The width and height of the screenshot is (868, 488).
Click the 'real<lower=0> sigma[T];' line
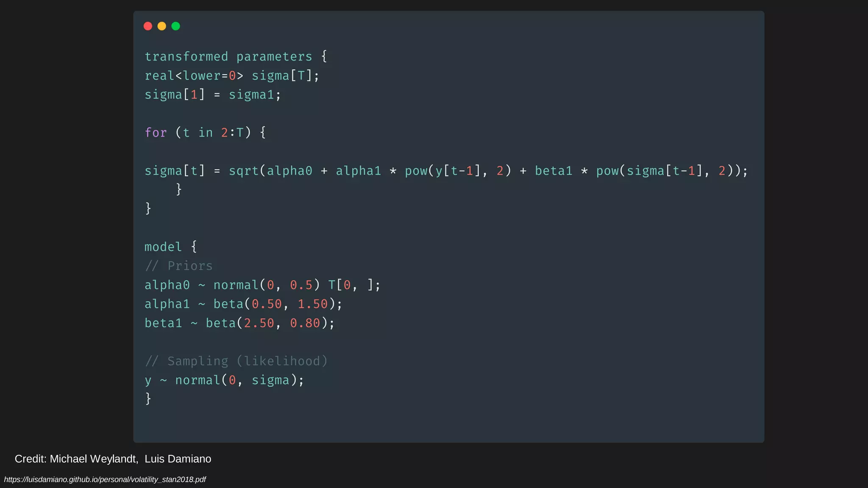pos(232,75)
